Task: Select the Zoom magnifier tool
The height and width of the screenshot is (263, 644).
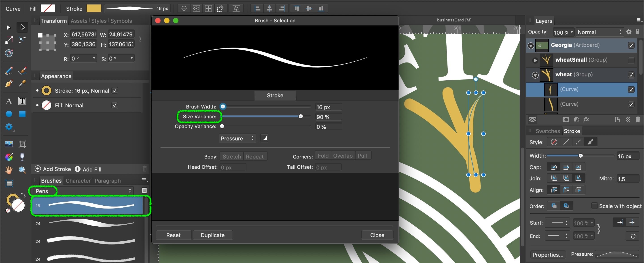Action: (22, 170)
